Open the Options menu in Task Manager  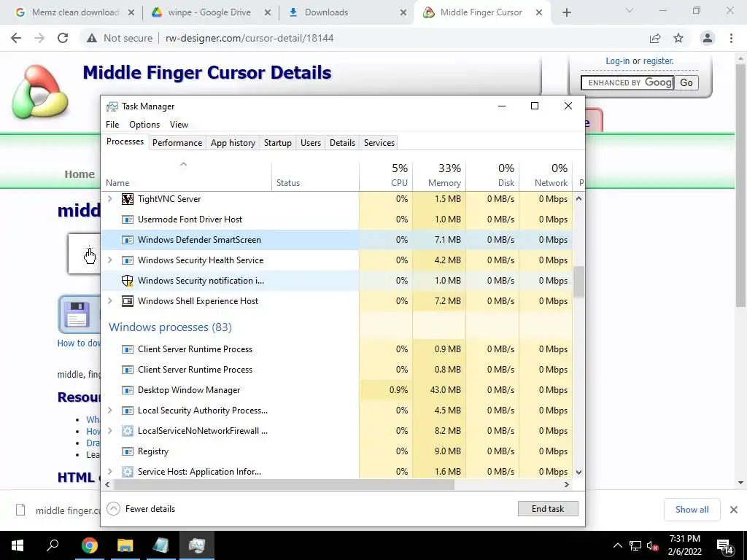[144, 125]
